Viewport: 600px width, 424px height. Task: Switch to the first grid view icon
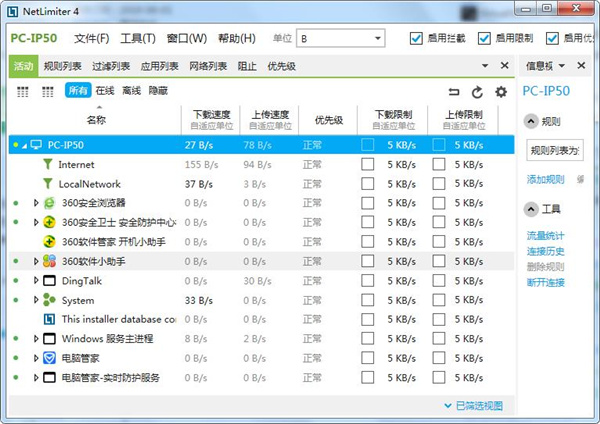pos(23,91)
